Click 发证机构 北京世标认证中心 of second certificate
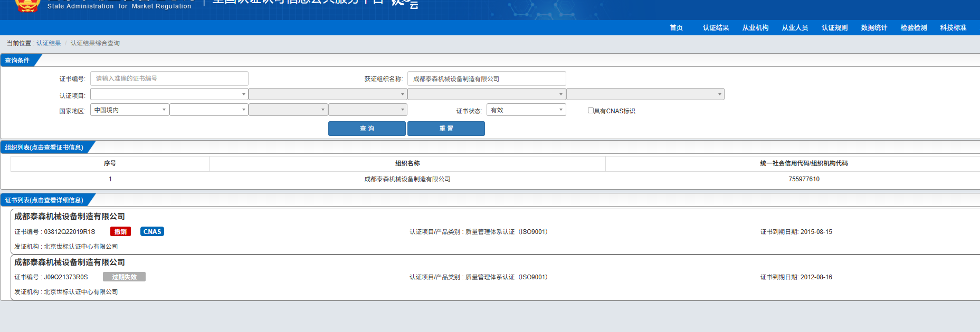The width and height of the screenshot is (980, 332). [66, 292]
